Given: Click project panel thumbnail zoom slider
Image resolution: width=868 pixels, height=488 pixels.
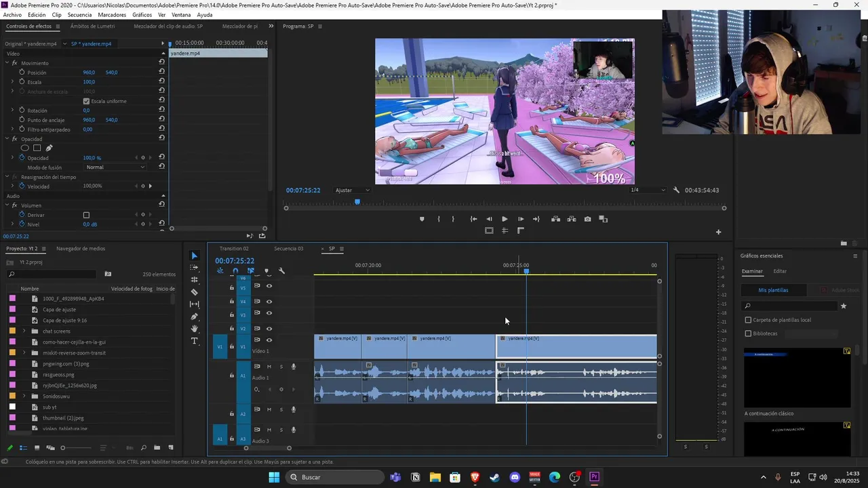Looking at the screenshot, I should 63,448.
